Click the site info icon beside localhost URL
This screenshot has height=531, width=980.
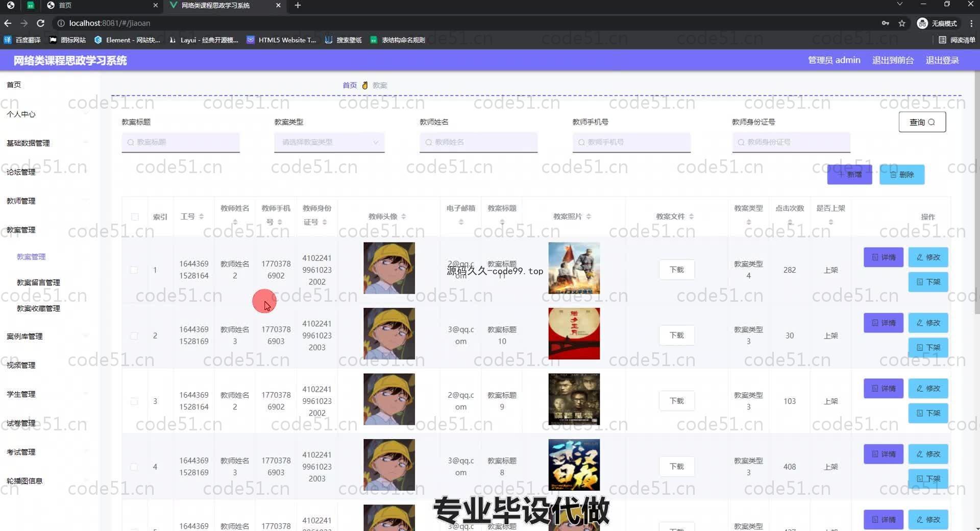[61, 23]
